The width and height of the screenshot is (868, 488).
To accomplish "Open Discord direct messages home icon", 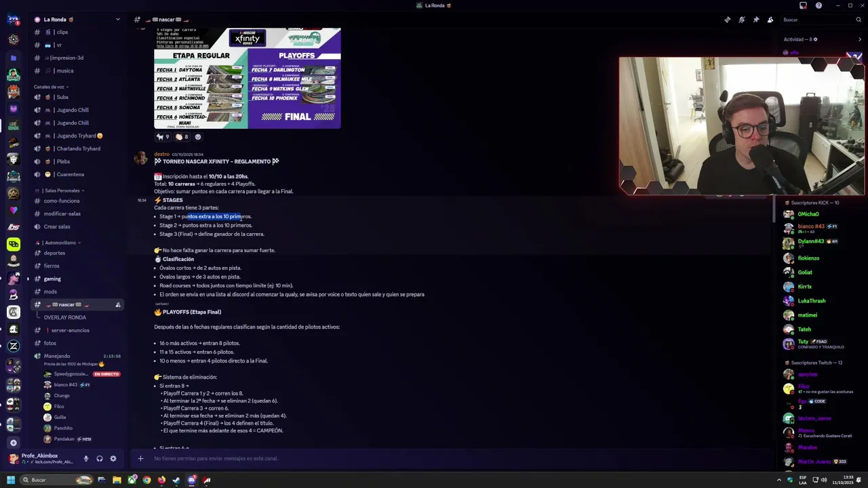I will [14, 20].
